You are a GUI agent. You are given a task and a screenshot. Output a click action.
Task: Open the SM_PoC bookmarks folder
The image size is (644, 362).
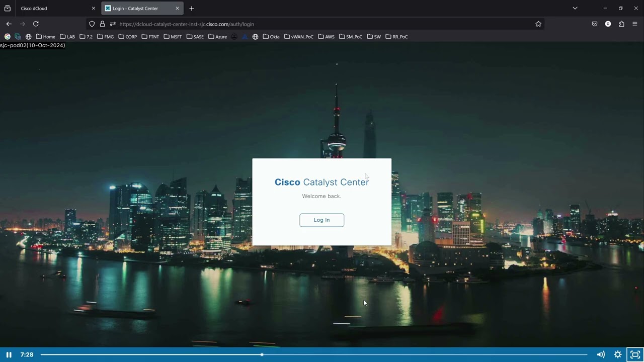[x=351, y=37]
